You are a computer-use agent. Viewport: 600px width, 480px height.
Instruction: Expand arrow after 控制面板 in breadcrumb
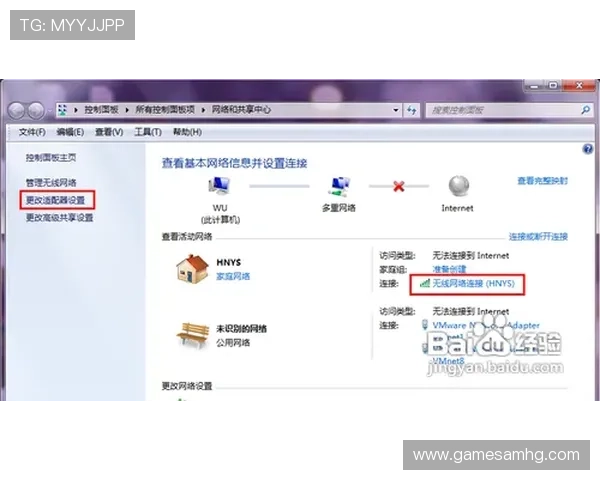pos(127,110)
